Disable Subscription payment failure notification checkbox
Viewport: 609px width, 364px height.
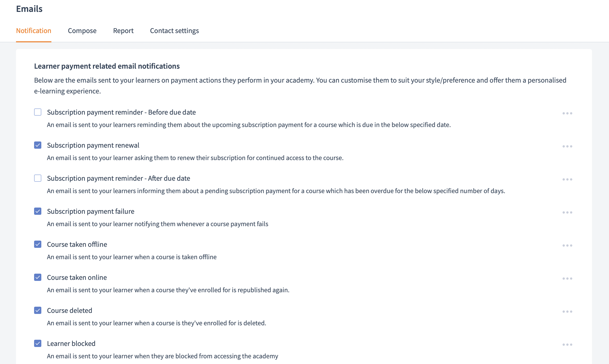point(38,211)
